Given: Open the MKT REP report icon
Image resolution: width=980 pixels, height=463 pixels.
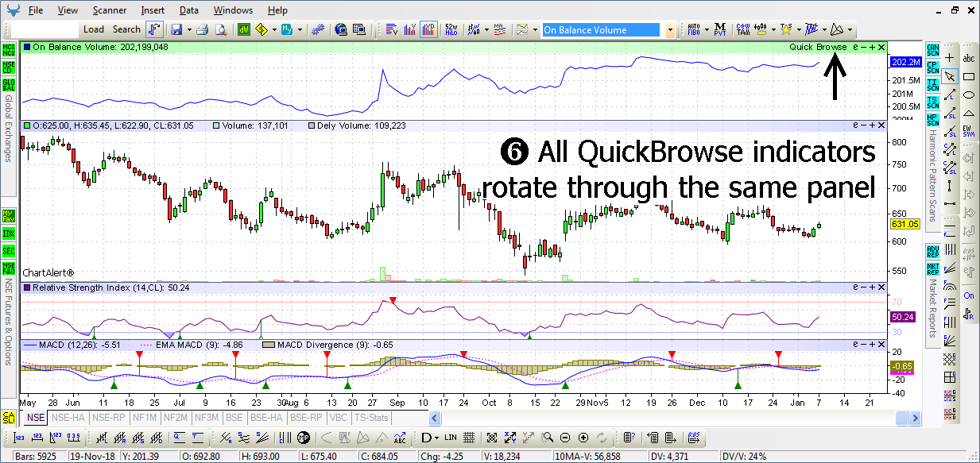Looking at the screenshot, I should (x=933, y=268).
